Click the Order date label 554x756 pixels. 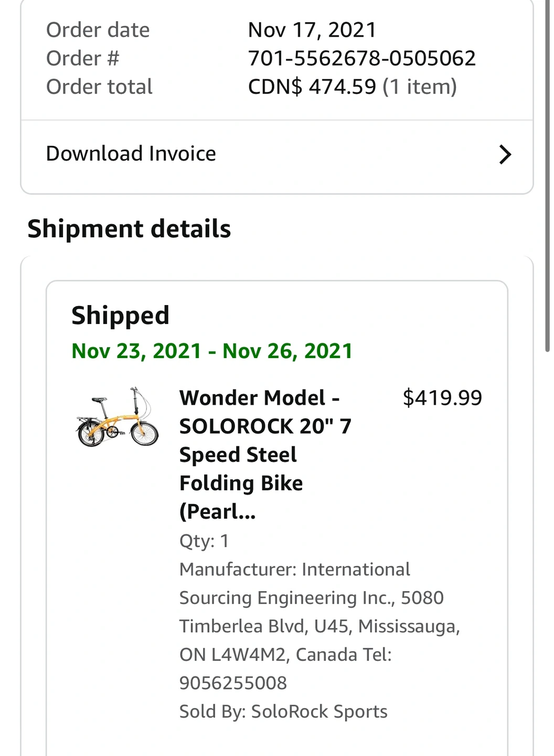coord(98,30)
